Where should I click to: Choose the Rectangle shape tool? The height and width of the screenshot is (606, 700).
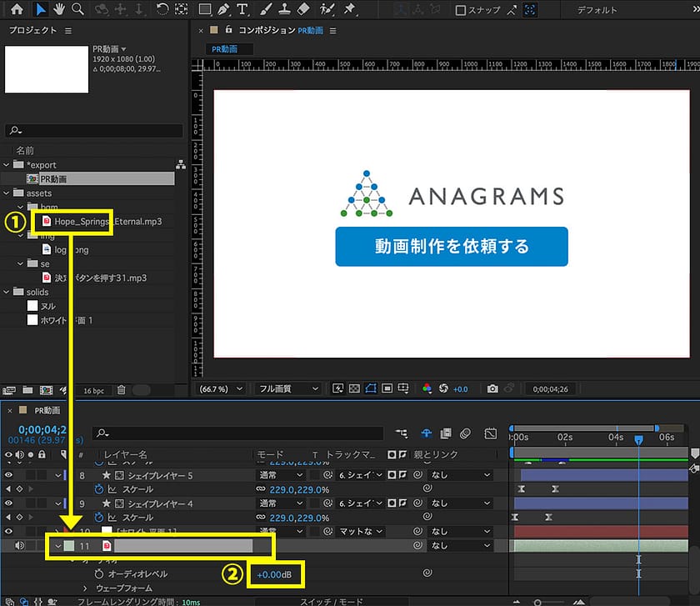[204, 10]
